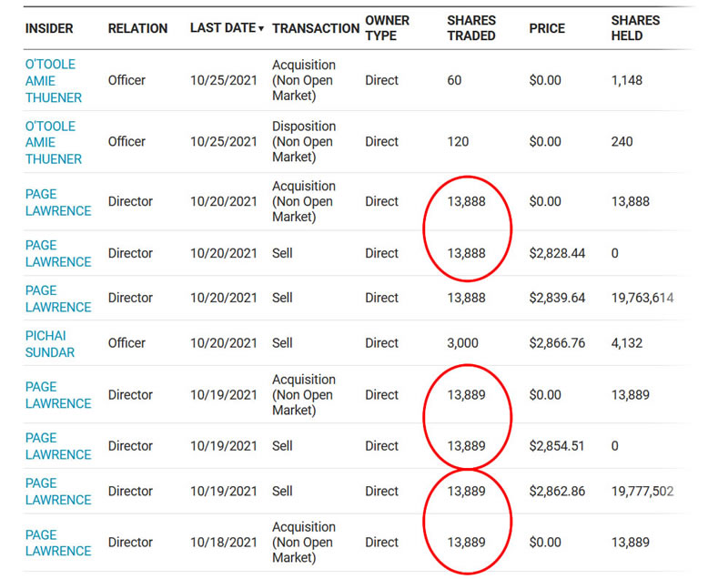
Task: Open O'TOOLE AMIE THUENER link in Acquisition row
Action: tap(53, 80)
